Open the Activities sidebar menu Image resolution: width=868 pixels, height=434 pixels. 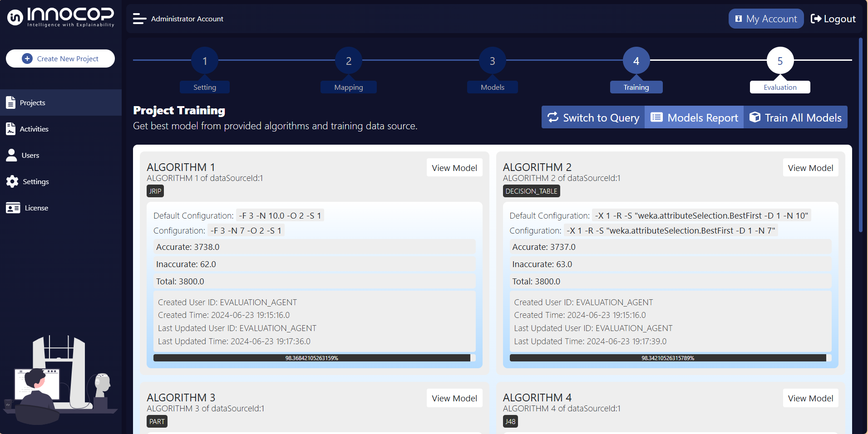[61, 129]
